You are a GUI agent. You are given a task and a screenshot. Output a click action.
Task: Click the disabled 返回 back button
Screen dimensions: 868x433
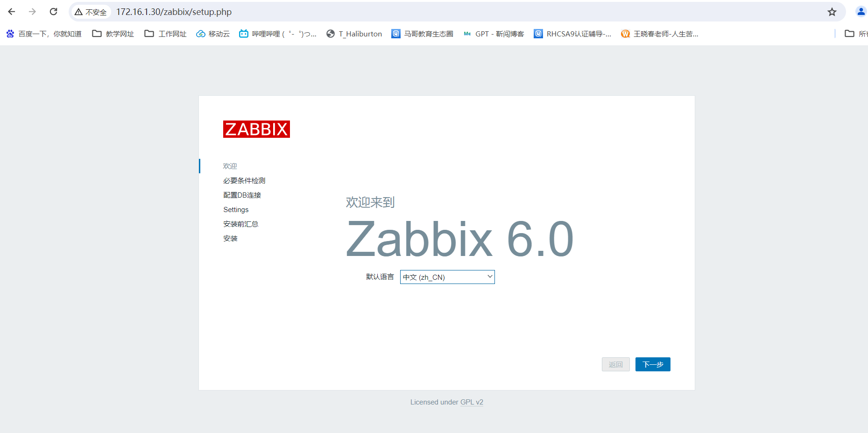[616, 364]
